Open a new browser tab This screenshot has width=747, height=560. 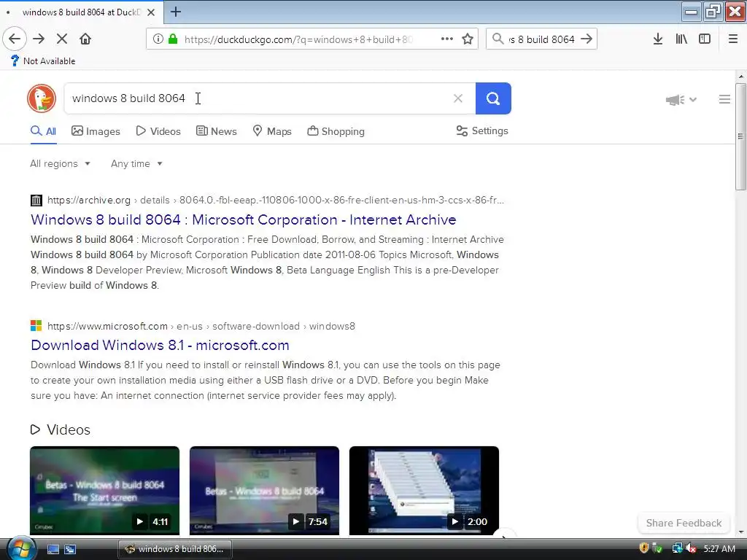[x=175, y=12]
